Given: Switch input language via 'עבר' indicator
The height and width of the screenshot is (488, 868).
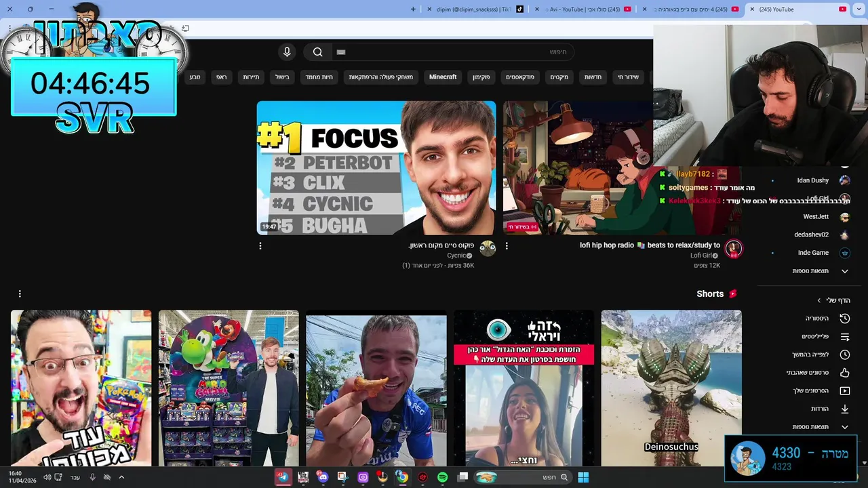Looking at the screenshot, I should pos(75,477).
